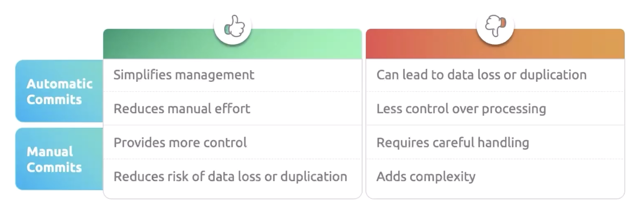Select the Manual Commits row label
The width and height of the screenshot is (644, 212).
(55, 159)
